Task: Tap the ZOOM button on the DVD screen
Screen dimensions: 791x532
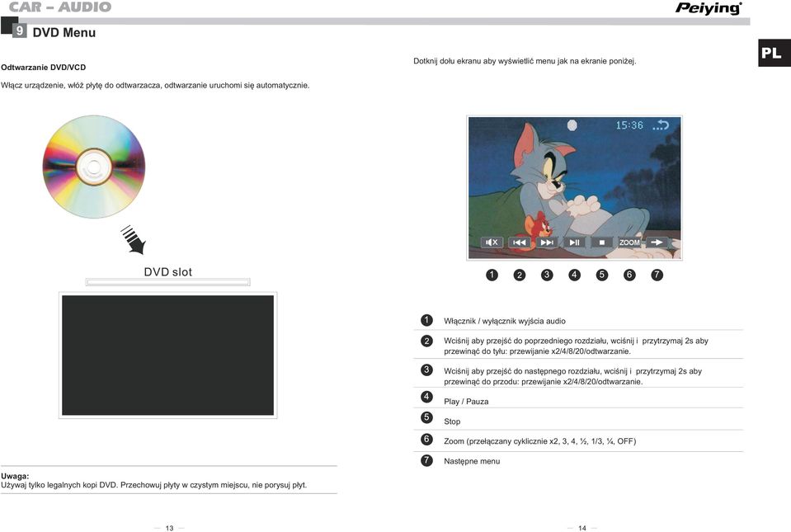Action: coord(629,242)
